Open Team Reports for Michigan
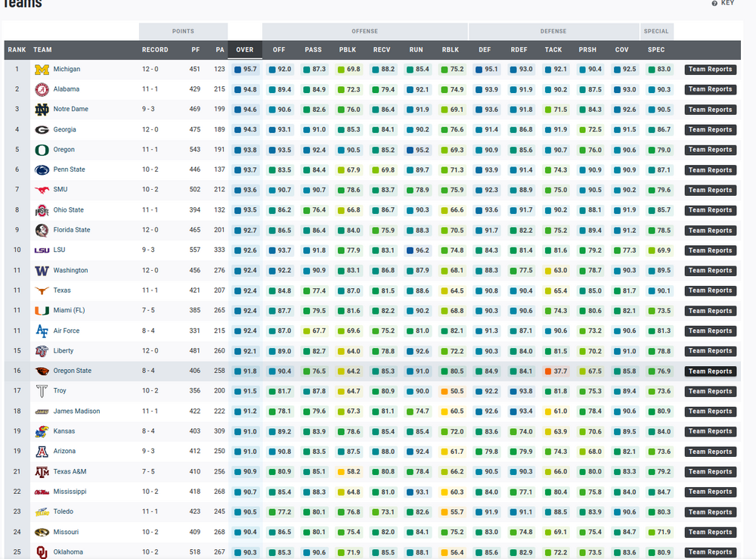The image size is (756, 559). [x=710, y=70]
